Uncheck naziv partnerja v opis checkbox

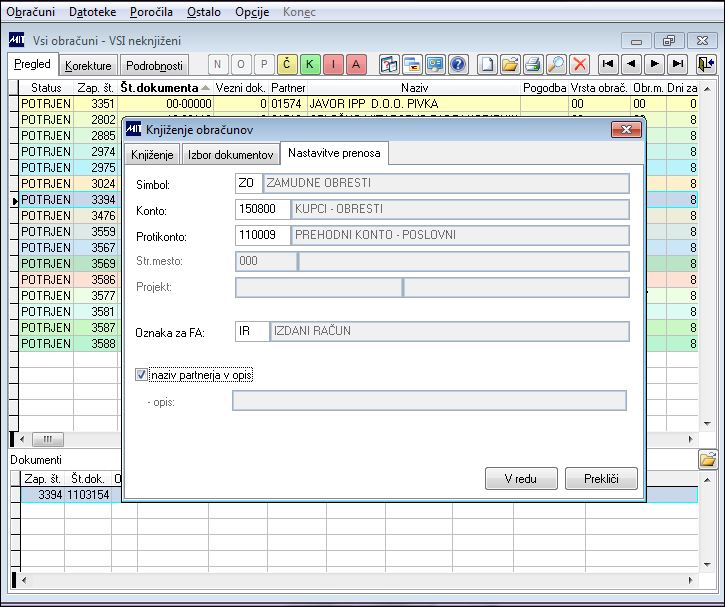click(141, 374)
